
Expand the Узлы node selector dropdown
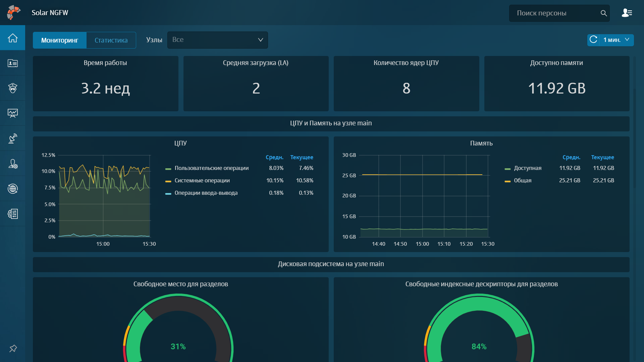point(217,40)
